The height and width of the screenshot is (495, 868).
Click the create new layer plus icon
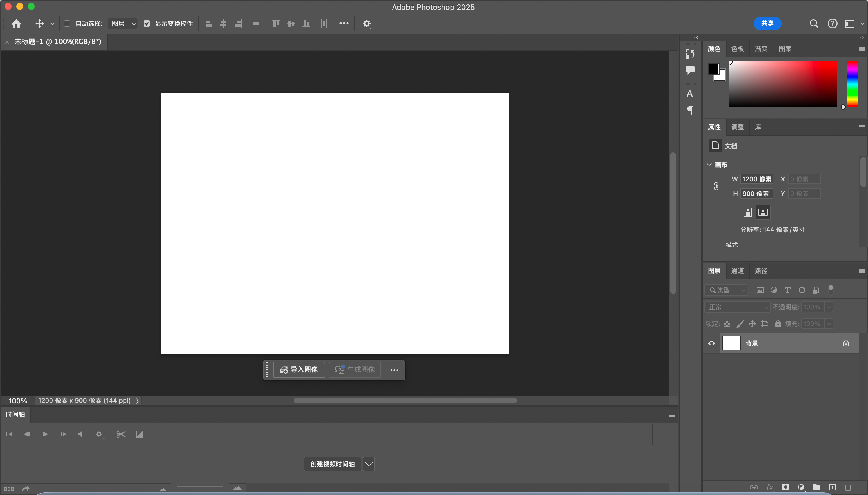[x=832, y=487]
